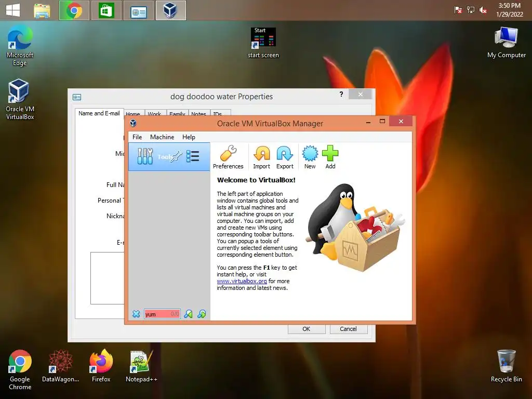This screenshot has height=399, width=532.
Task: Click the VirtualBox title bar app icon
Action: coord(134,123)
